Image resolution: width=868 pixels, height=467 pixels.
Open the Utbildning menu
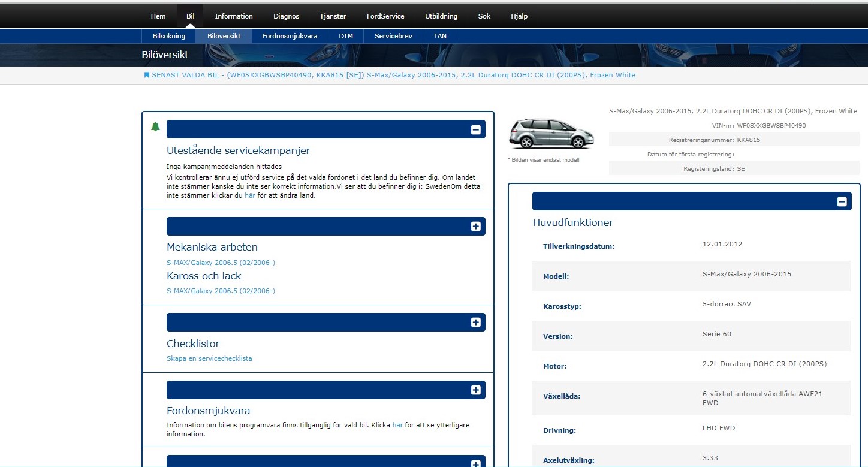pyautogui.click(x=441, y=16)
